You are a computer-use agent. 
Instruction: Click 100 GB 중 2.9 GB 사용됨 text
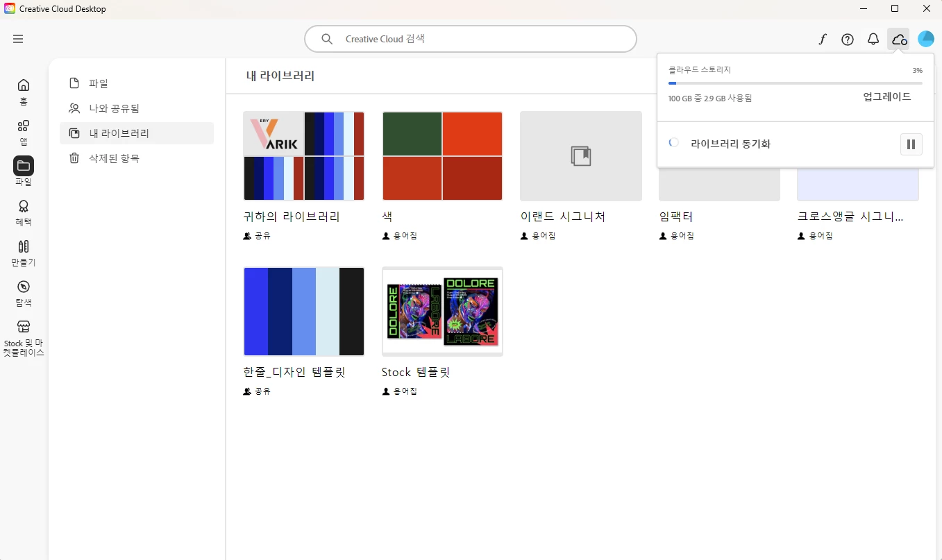point(710,99)
